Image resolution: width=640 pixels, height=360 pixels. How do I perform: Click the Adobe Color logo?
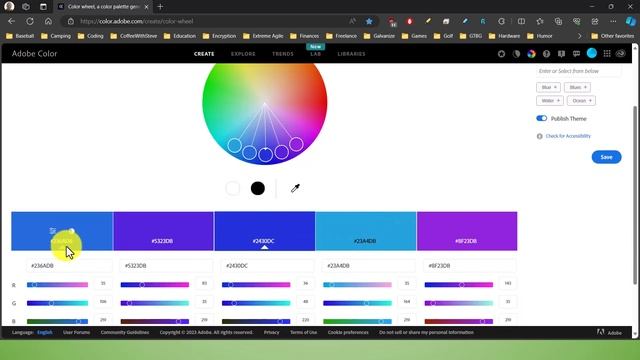tap(34, 53)
